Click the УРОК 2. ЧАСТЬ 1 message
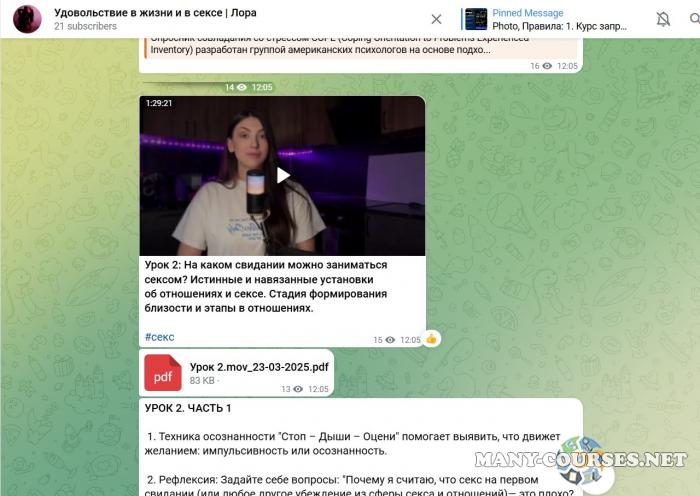This screenshot has height=496, width=700. click(188, 408)
